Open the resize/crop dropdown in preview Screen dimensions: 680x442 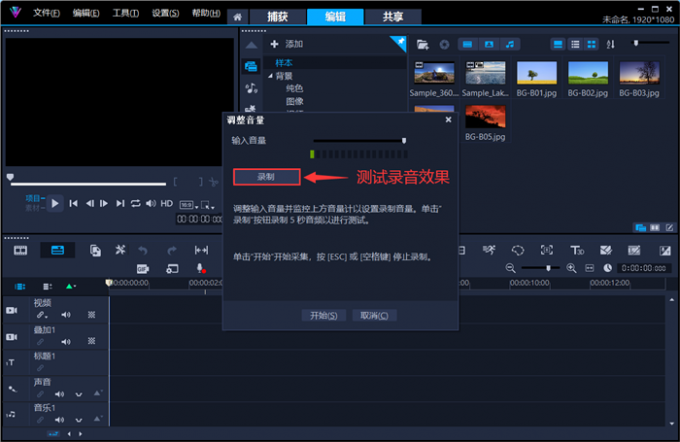tap(208, 205)
